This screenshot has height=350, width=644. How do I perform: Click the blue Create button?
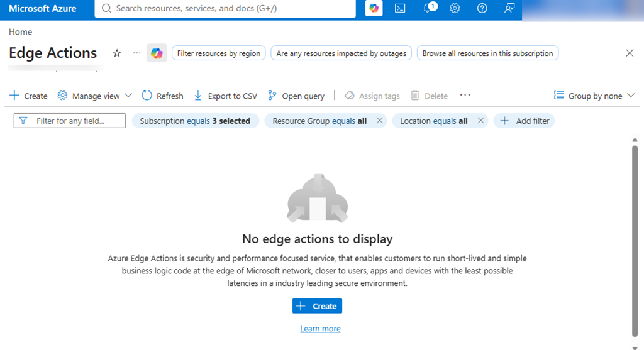(317, 305)
